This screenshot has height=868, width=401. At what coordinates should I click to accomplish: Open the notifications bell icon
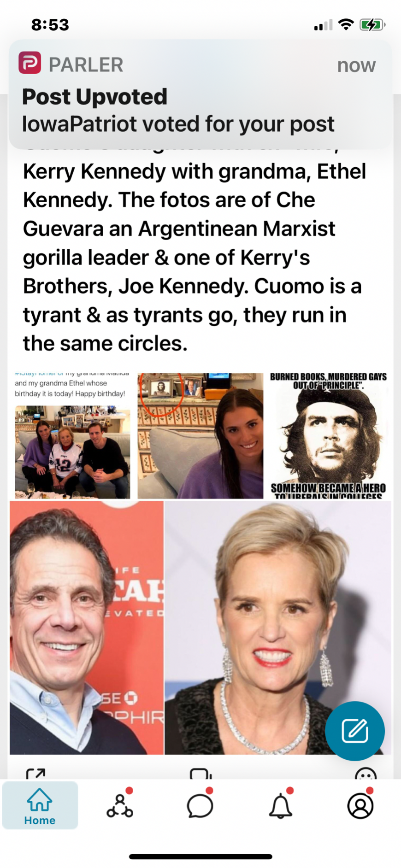281,806
